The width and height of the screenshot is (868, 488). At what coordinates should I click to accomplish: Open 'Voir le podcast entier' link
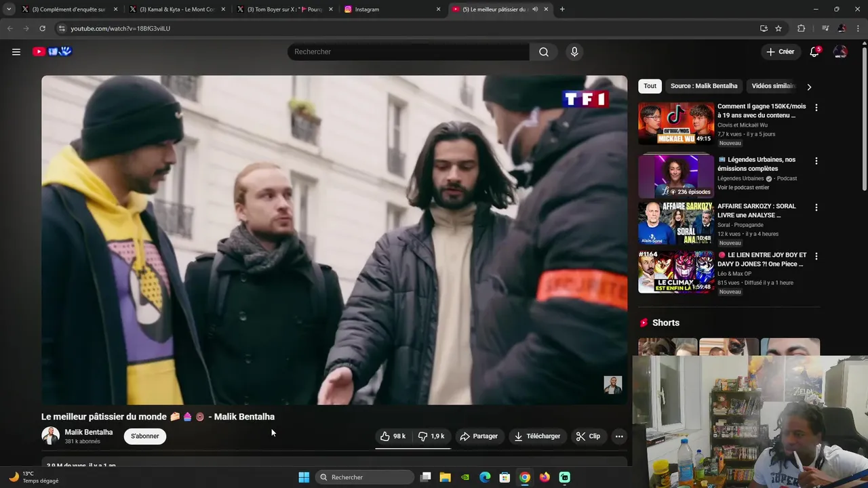pyautogui.click(x=743, y=188)
